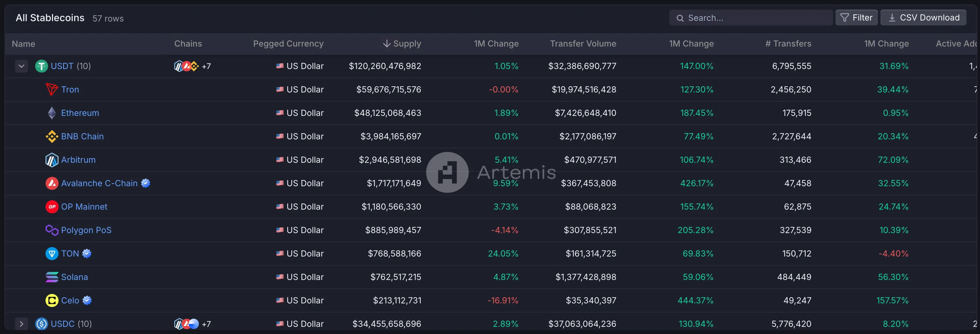Open the USDC (10) link
The height and width of the screenshot is (334, 980).
click(71, 324)
